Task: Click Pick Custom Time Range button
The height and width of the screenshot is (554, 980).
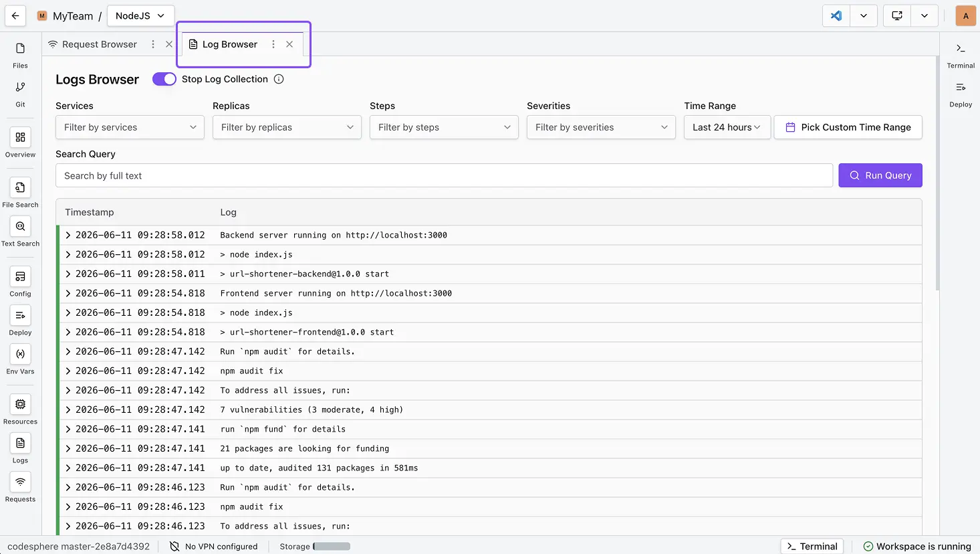Action: 848,127
